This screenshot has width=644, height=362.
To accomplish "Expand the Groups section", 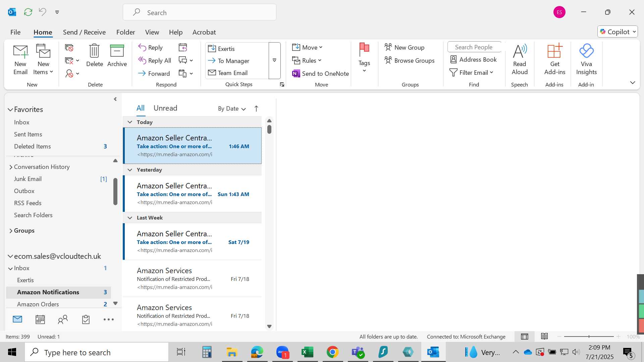I will pos(11,231).
